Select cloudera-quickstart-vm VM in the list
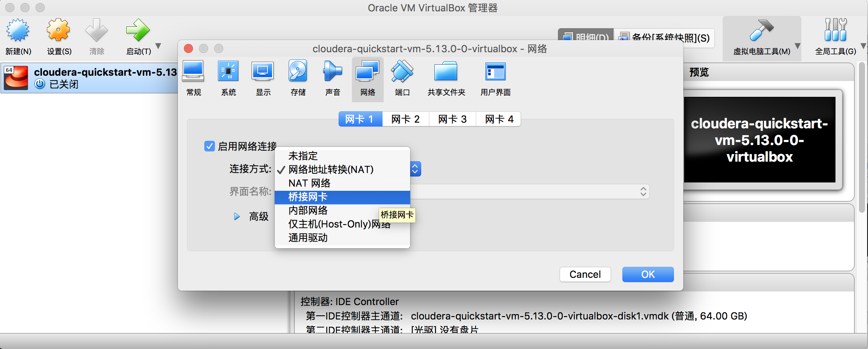This screenshot has height=349, width=868. coord(89,78)
